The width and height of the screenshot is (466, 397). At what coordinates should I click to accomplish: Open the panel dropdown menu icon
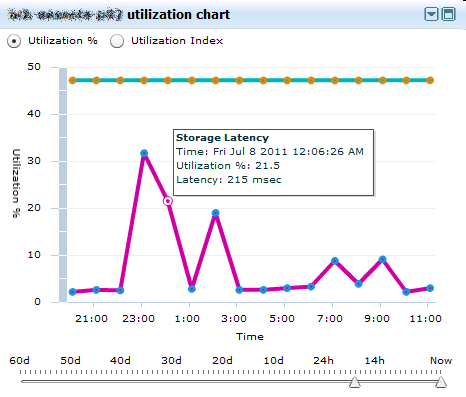[x=431, y=14]
